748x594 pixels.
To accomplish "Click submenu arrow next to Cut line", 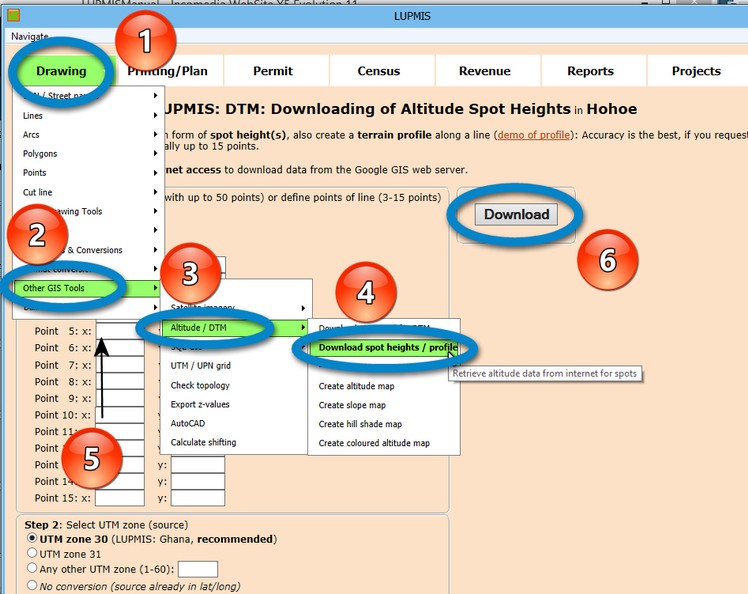I will (156, 192).
